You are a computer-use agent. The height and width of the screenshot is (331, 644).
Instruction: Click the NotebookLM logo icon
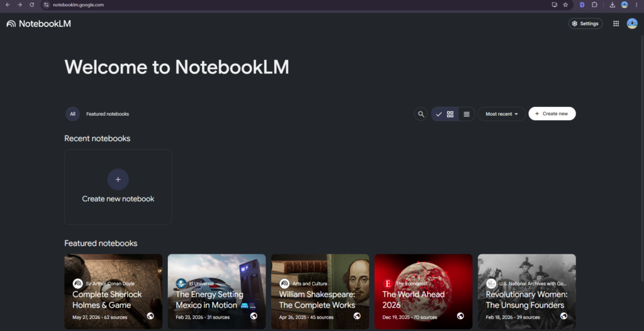pyautogui.click(x=11, y=24)
